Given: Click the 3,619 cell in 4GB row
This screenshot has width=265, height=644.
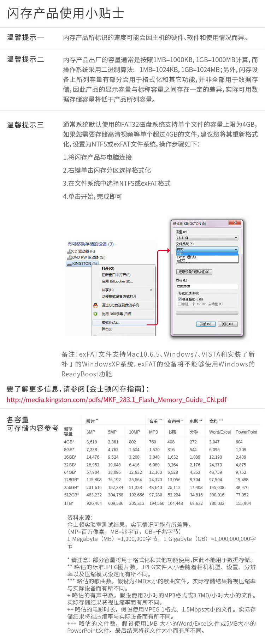Looking at the screenshot, I should click(92, 442).
